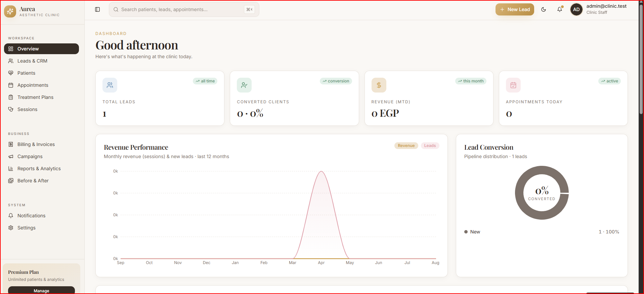Go to Overview in the sidebar
The height and width of the screenshot is (294, 644).
pos(41,49)
